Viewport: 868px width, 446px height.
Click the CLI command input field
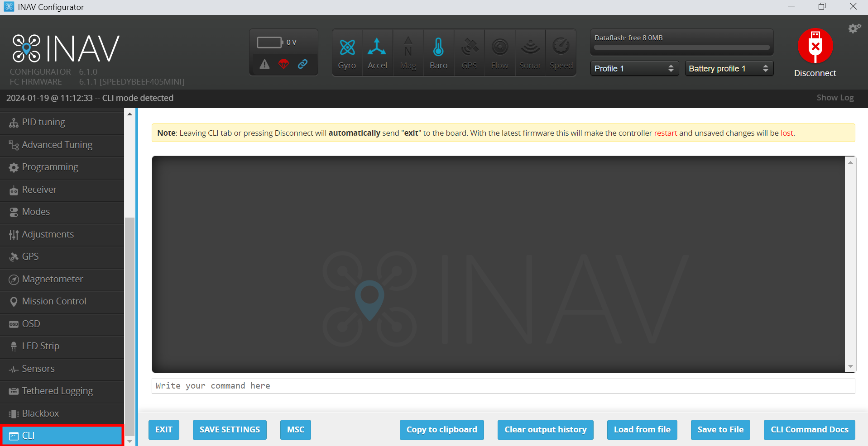click(503, 386)
